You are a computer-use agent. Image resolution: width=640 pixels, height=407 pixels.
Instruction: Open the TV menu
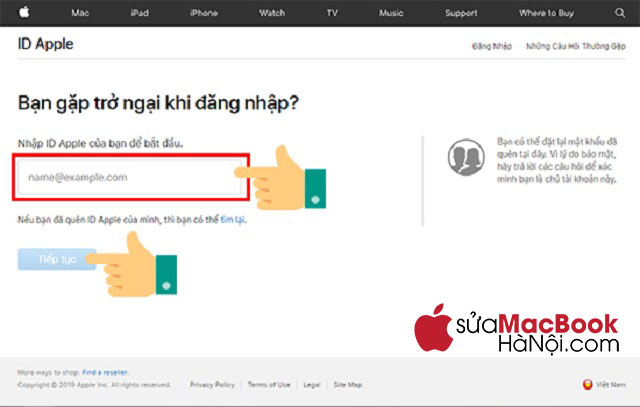coord(332,13)
